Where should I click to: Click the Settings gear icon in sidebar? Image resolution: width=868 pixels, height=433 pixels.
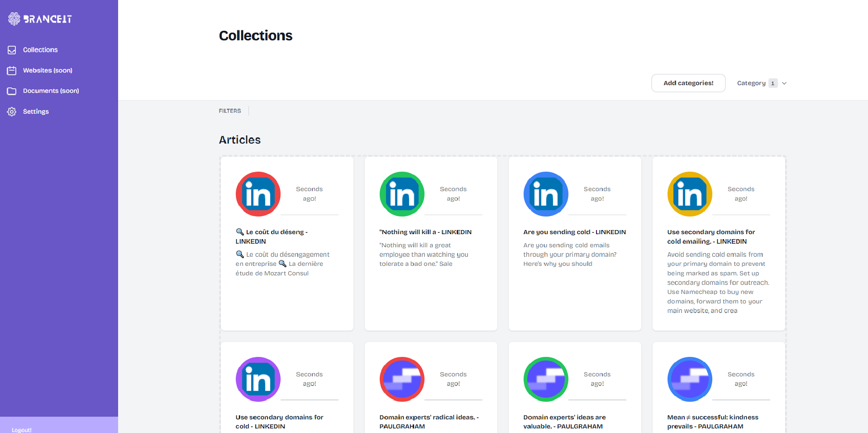(x=12, y=111)
